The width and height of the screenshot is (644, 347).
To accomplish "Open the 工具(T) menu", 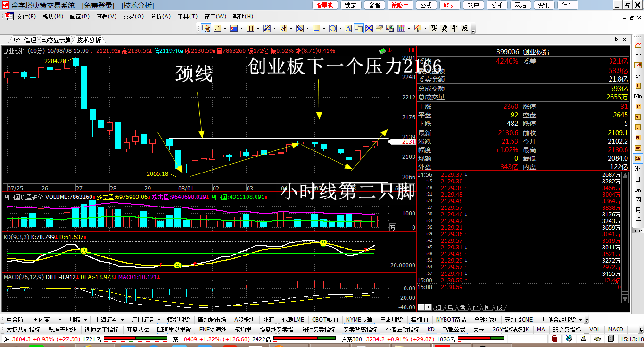I will (187, 17).
